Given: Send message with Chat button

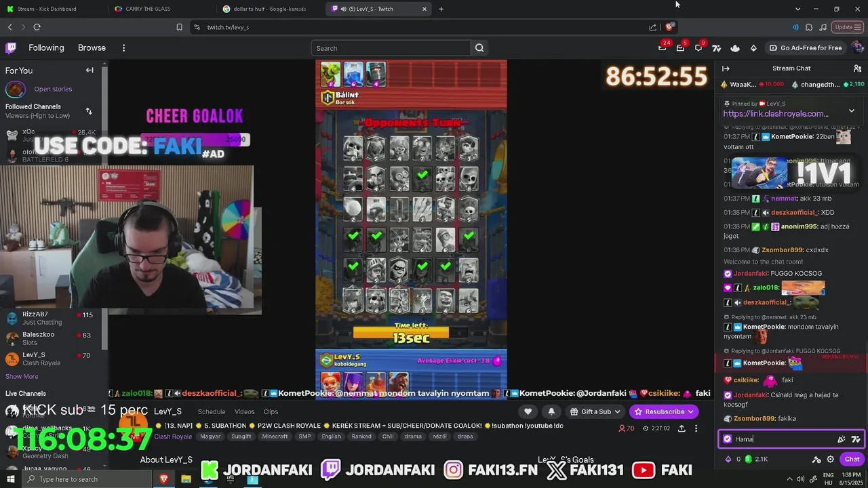Looking at the screenshot, I should pos(852,459).
